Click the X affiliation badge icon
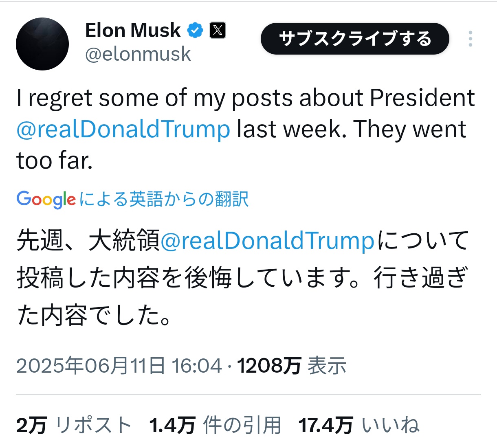Image resolution: width=497 pixels, height=448 pixels. tap(218, 31)
